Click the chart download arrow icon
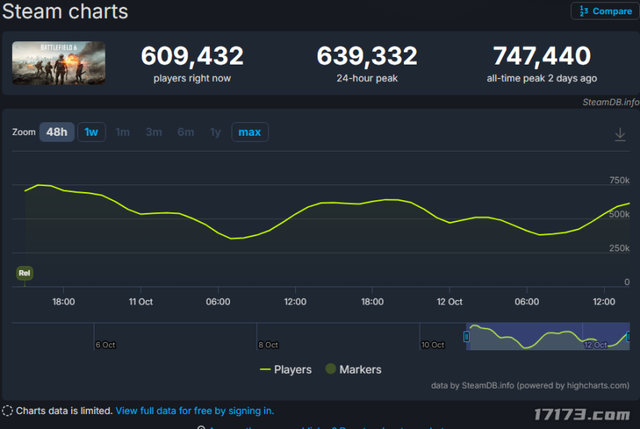 [x=620, y=134]
